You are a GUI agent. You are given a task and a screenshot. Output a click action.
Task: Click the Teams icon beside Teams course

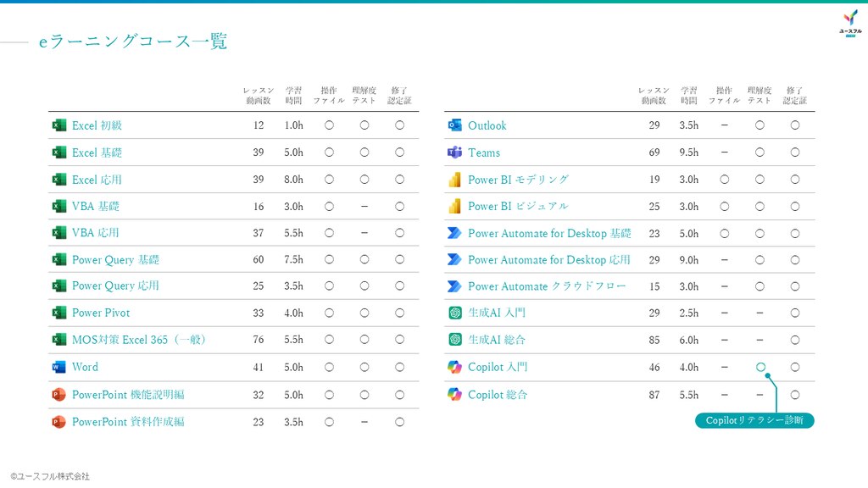pos(454,152)
